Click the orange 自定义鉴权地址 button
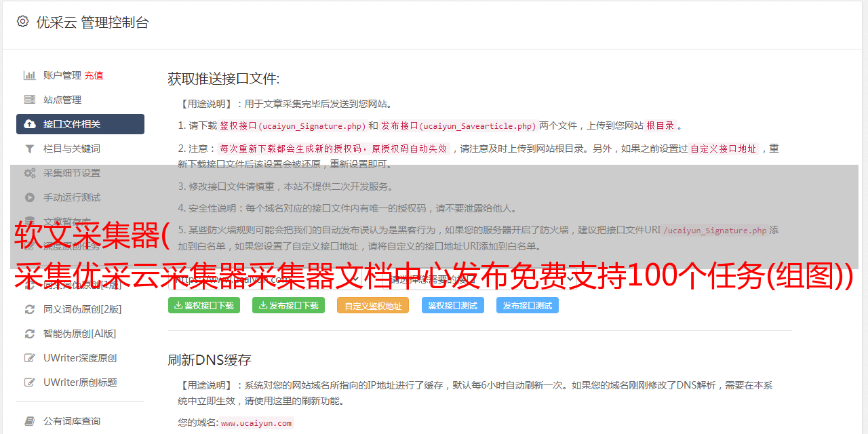Image resolution: width=868 pixels, height=434 pixels. [373, 305]
